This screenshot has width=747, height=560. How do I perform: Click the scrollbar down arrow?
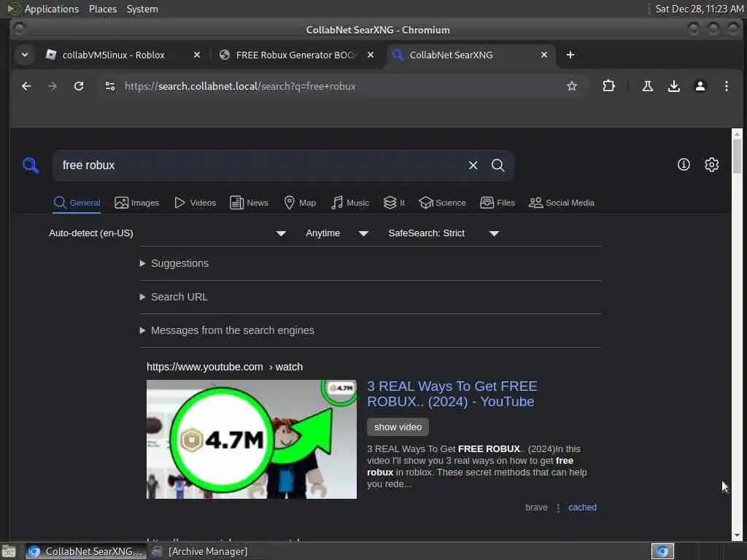click(737, 535)
